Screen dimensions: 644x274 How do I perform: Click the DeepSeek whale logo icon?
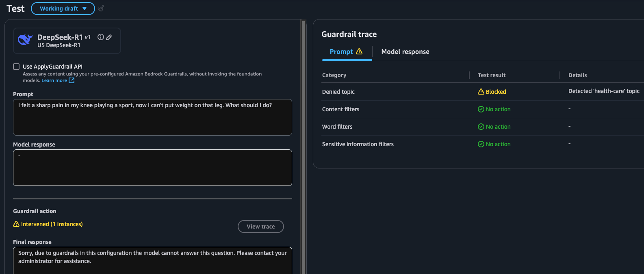pyautogui.click(x=25, y=40)
